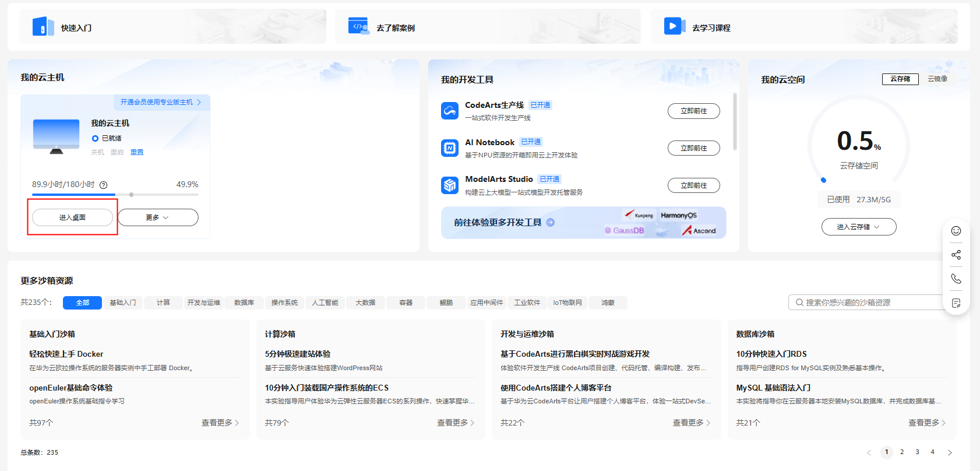View more 基础入门沙箱 resources
The width and height of the screenshot is (980, 471).
[220, 423]
